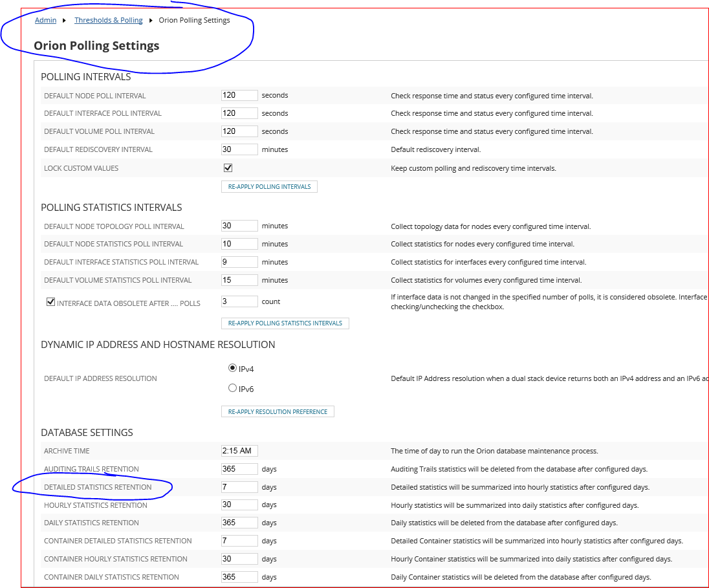Click the Hourly Statistics Retention label
This screenshot has height=588, width=709.
click(95, 505)
